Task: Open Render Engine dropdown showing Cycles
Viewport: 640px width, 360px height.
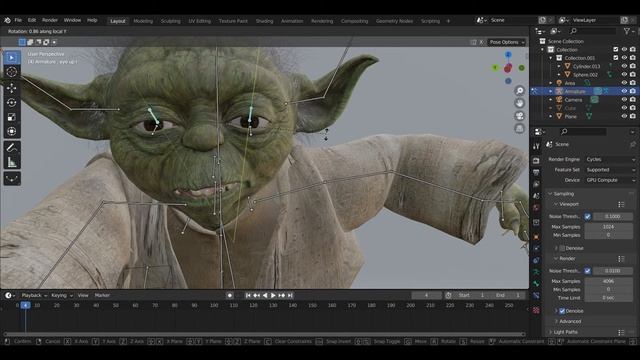Action: 610,159
